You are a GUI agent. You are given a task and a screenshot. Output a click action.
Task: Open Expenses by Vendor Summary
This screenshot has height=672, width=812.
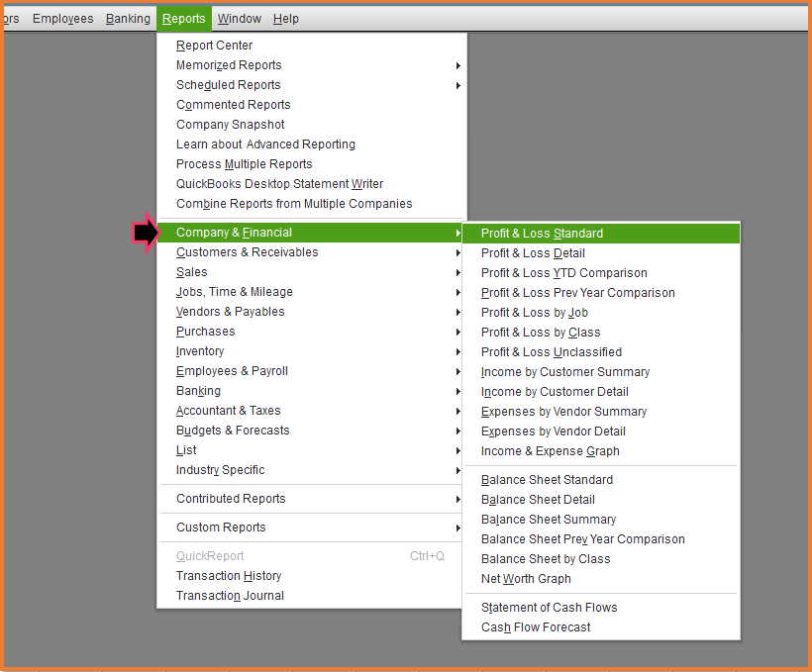(x=601, y=412)
